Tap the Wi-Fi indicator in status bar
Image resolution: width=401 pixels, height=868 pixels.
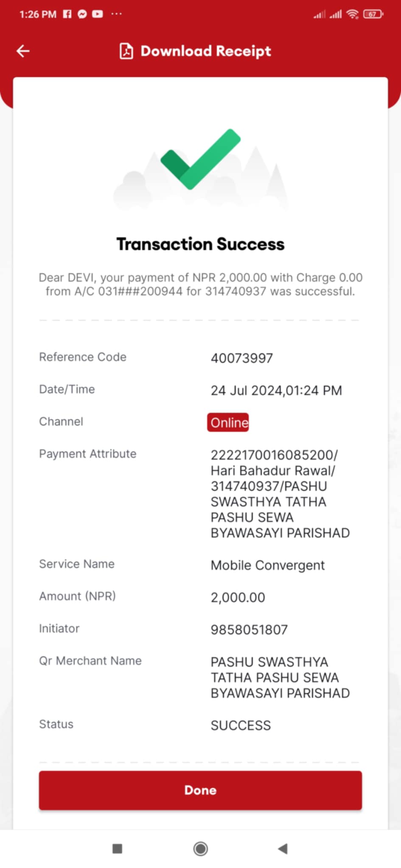pyautogui.click(x=352, y=14)
